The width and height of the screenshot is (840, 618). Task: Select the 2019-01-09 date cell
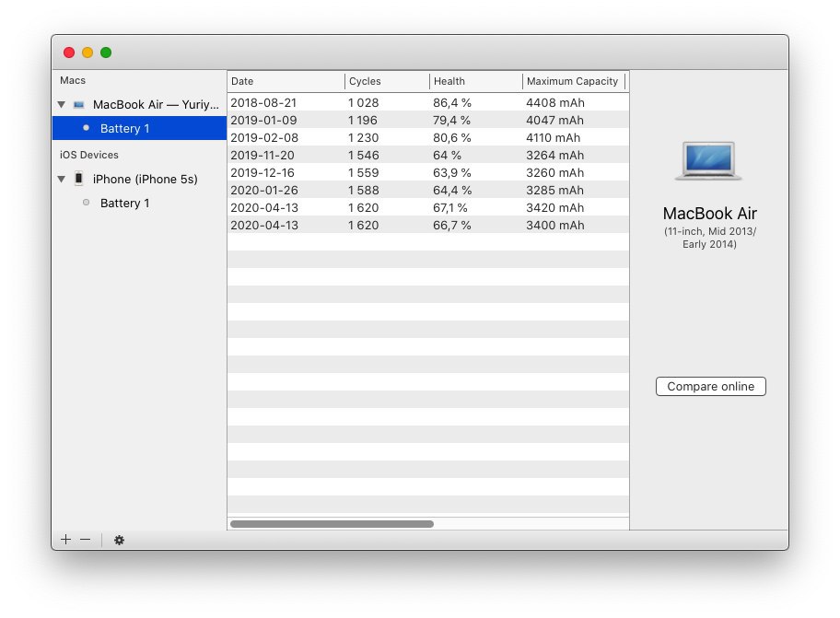click(263, 120)
